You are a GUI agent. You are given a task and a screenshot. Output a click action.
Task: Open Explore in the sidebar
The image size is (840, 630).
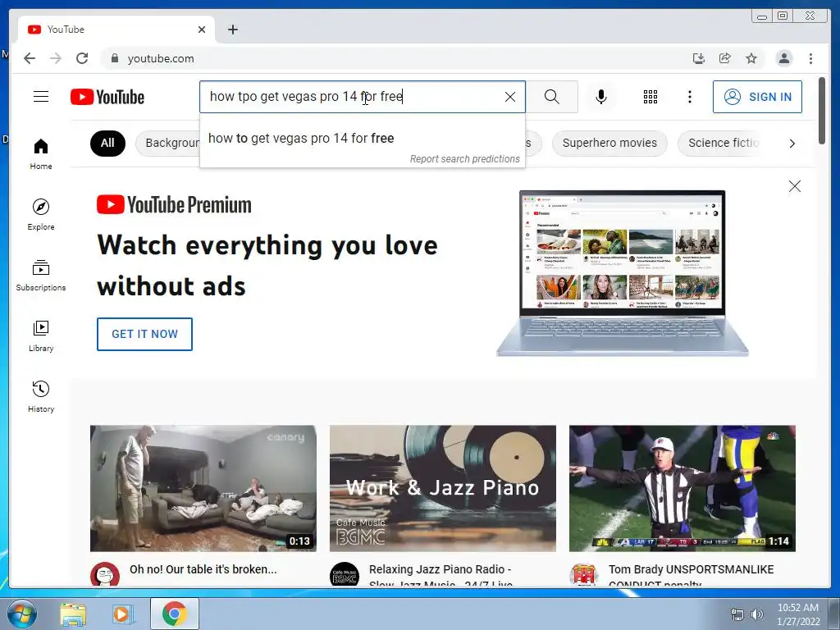point(41,214)
